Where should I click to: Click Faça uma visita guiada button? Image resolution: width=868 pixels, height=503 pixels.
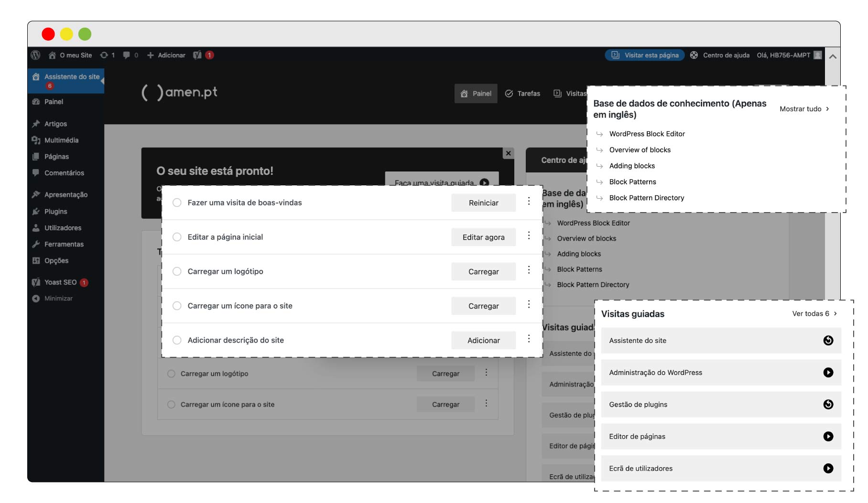click(x=442, y=179)
